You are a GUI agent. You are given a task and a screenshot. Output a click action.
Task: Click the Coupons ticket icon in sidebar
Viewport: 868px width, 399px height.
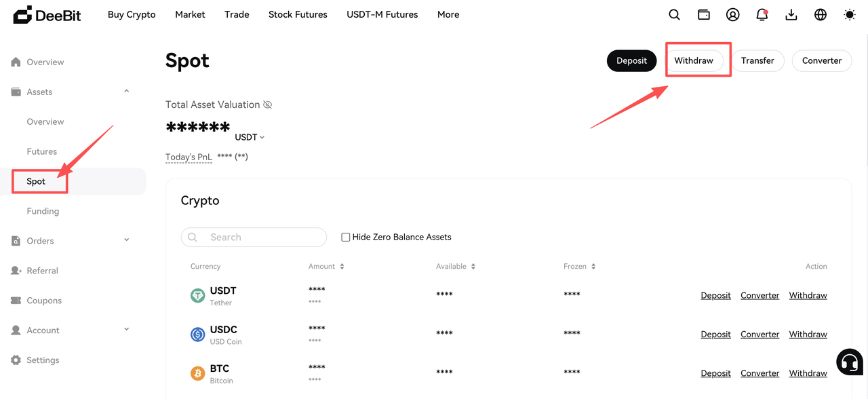coord(16,301)
